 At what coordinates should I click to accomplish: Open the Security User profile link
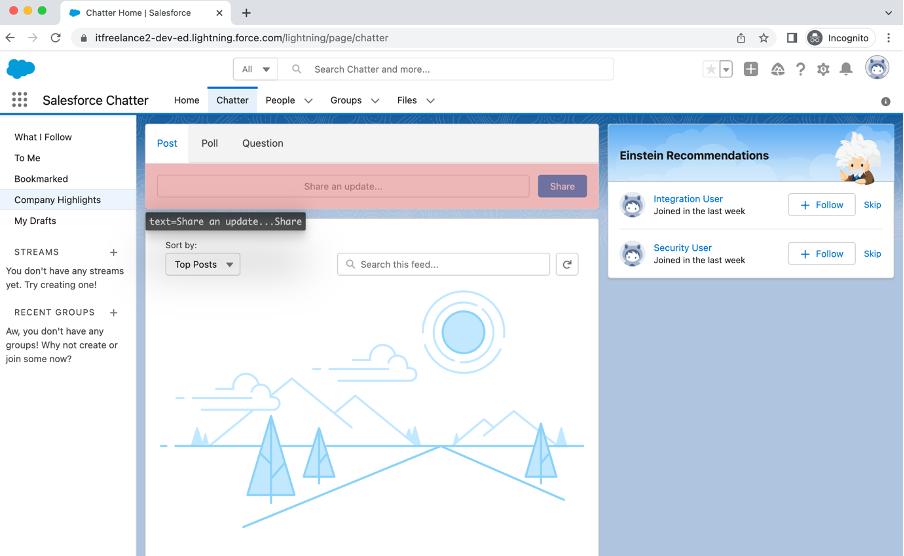[683, 248]
